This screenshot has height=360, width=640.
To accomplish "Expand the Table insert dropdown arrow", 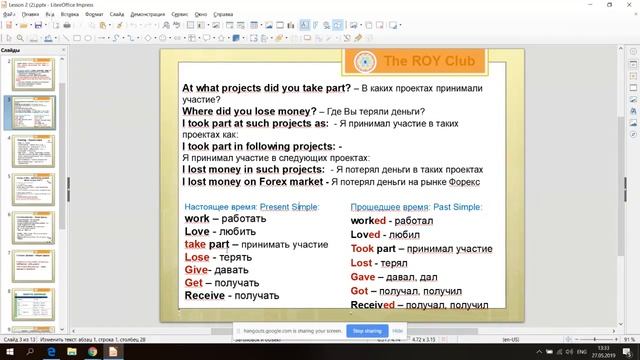I will click(261, 25).
